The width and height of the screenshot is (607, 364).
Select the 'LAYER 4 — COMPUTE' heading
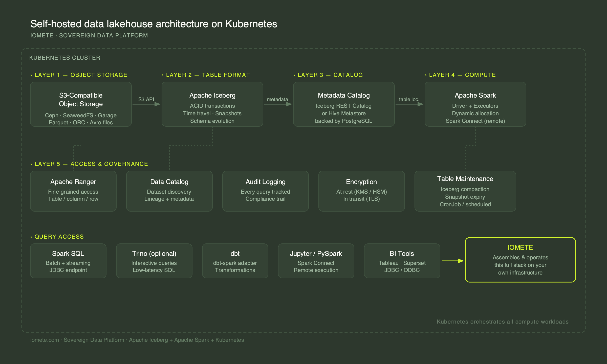462,75
